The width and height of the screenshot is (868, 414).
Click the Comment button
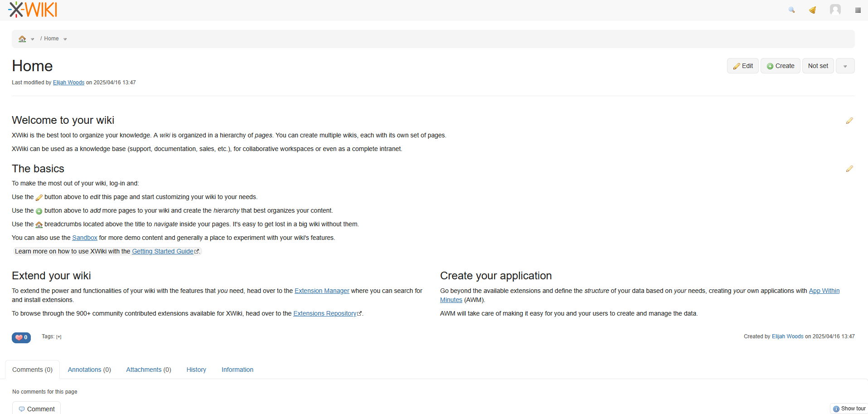click(36, 408)
